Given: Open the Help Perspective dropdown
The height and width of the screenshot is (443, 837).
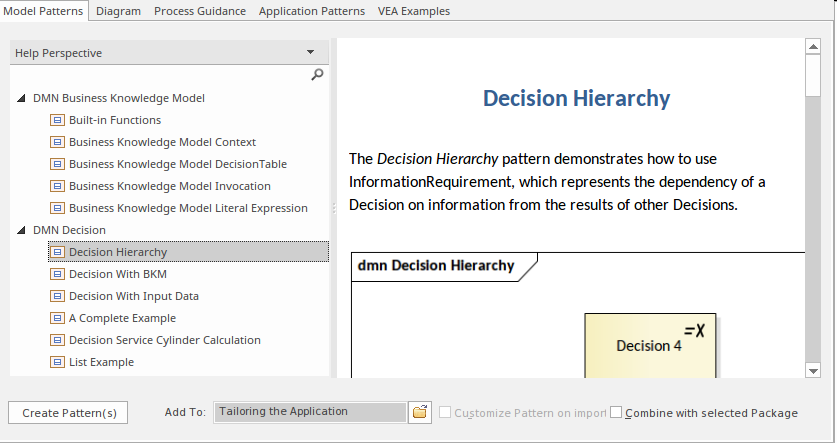Looking at the screenshot, I should [x=310, y=53].
